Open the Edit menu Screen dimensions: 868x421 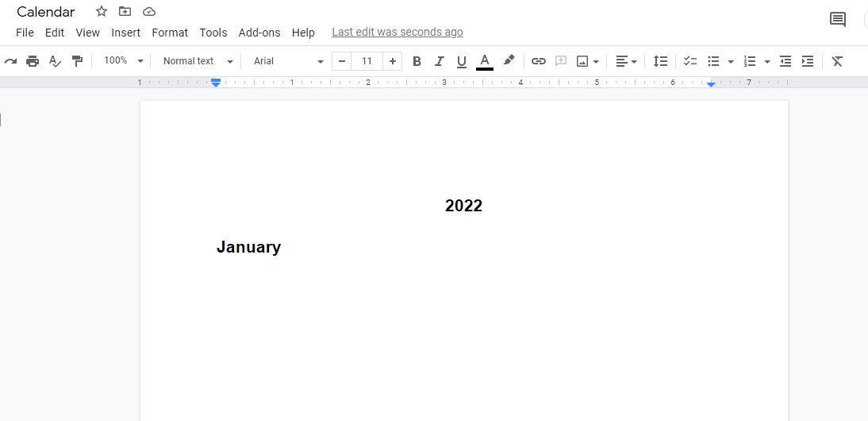click(55, 33)
